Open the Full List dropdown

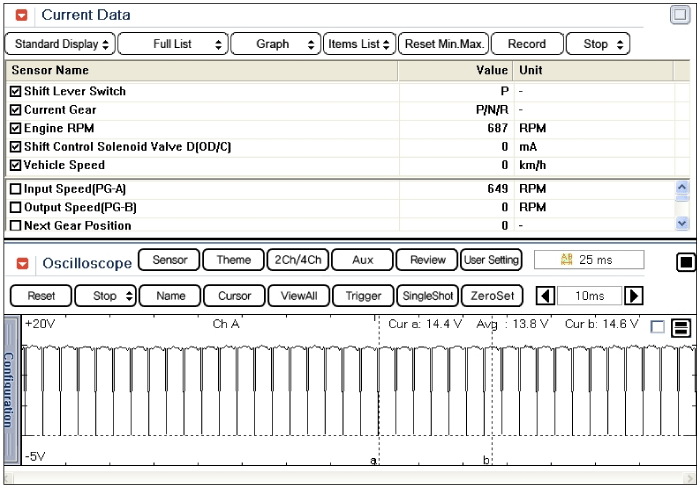coord(173,44)
